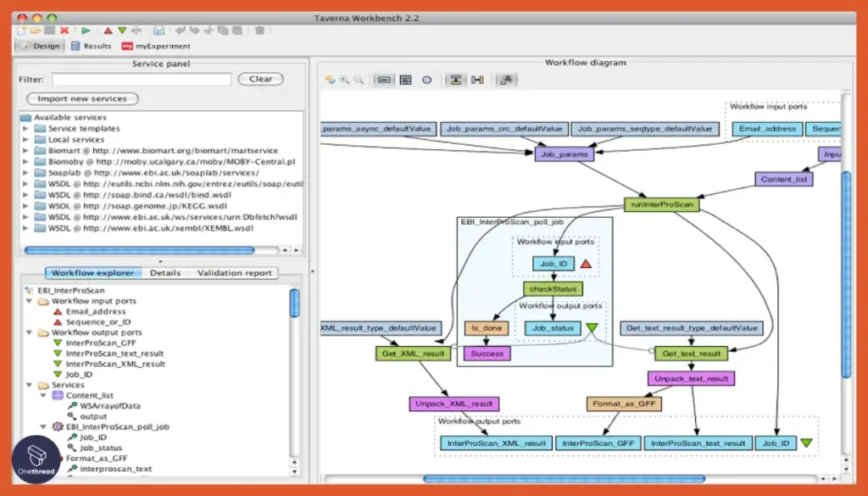This screenshot has height=496, width=868.
Task: Click into the service Filter text field
Action: click(142, 79)
